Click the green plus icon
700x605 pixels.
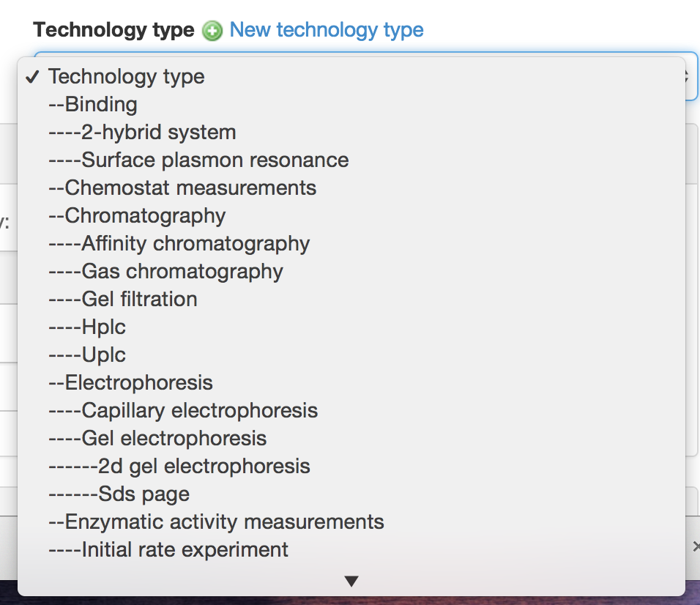[x=211, y=31]
